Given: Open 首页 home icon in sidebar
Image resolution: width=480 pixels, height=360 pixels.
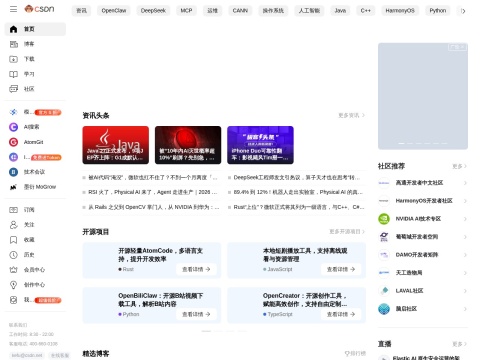Looking at the screenshot, I should pyautogui.click(x=13, y=29).
